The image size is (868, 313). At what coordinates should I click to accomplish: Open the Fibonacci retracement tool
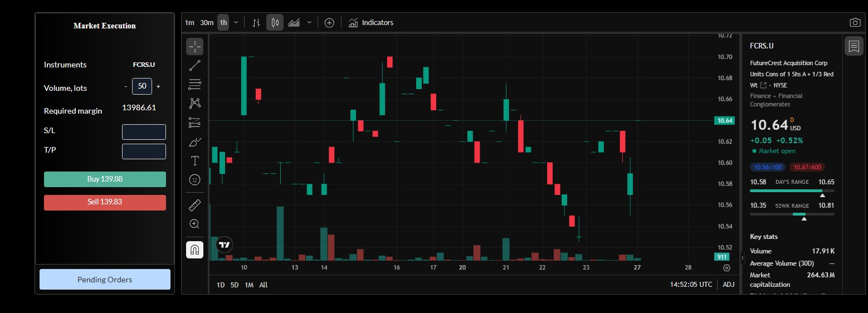(x=194, y=85)
